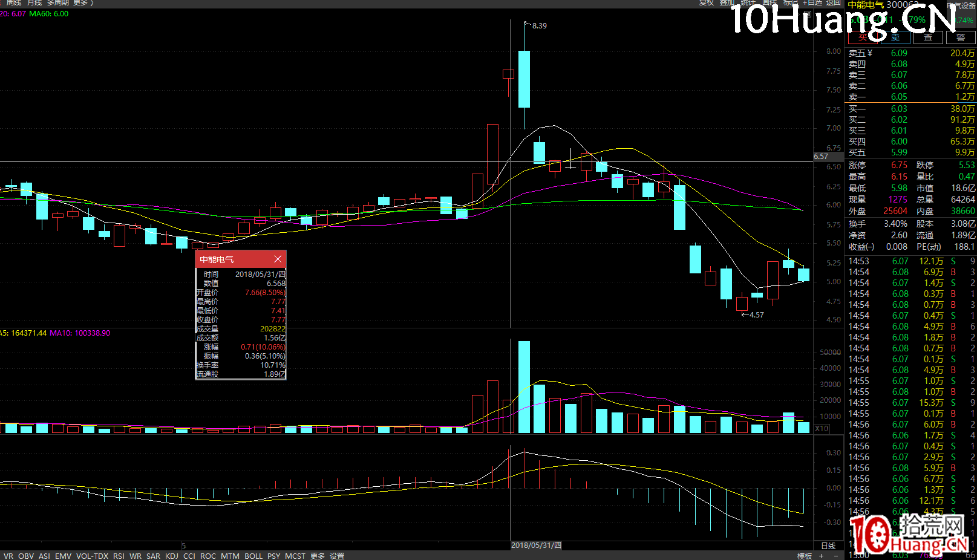977x560 pixels.
Task: Click the X10 volume scale marker
Action: [822, 428]
